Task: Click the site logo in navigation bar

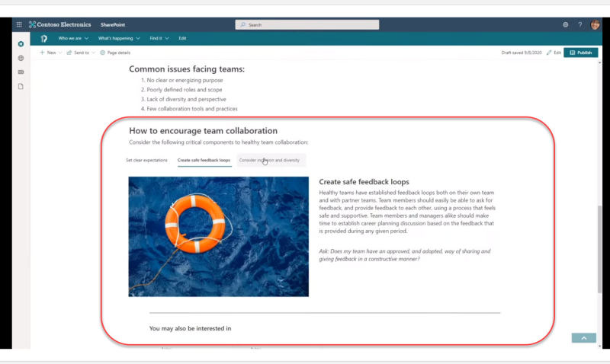Action: click(44, 39)
